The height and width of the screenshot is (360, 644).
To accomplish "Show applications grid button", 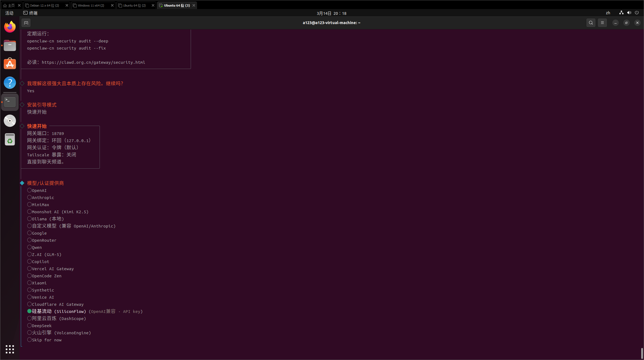I will coord(10,349).
